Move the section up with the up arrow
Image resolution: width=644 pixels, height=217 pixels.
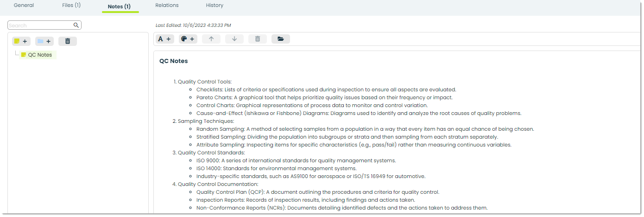(211, 39)
